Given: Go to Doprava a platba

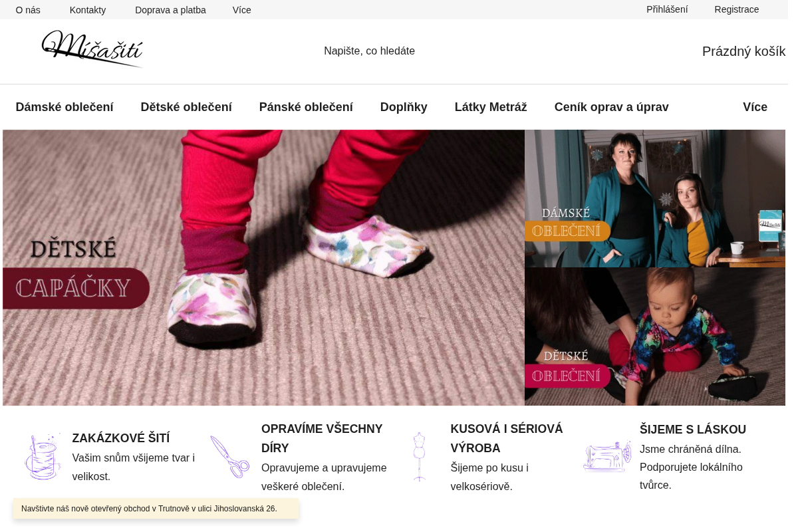Looking at the screenshot, I should tap(170, 10).
